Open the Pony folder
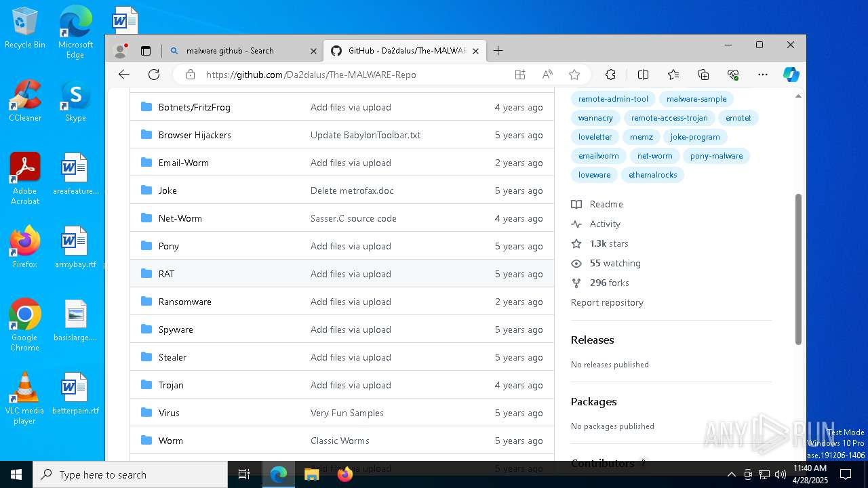 point(168,246)
